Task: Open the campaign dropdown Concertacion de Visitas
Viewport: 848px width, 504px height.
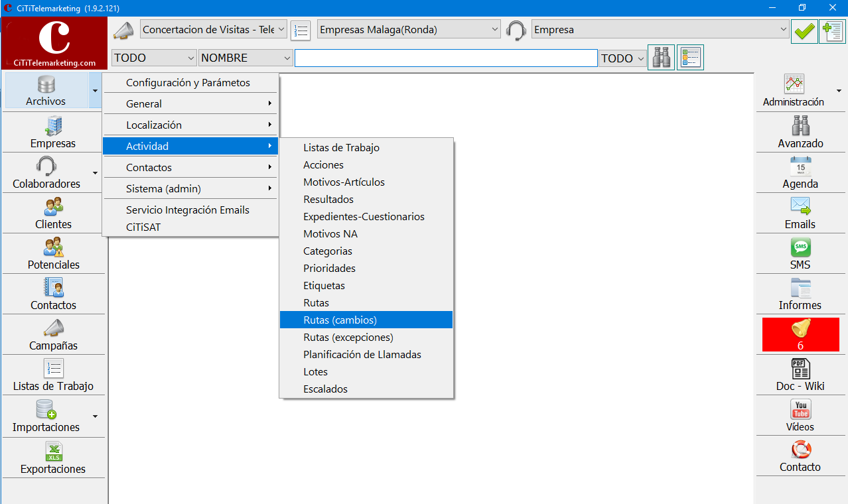Action: tap(214, 30)
